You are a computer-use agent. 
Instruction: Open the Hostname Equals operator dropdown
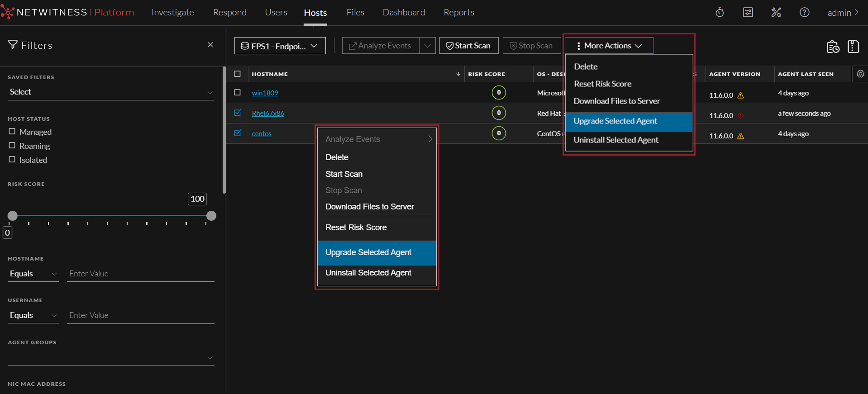point(33,273)
